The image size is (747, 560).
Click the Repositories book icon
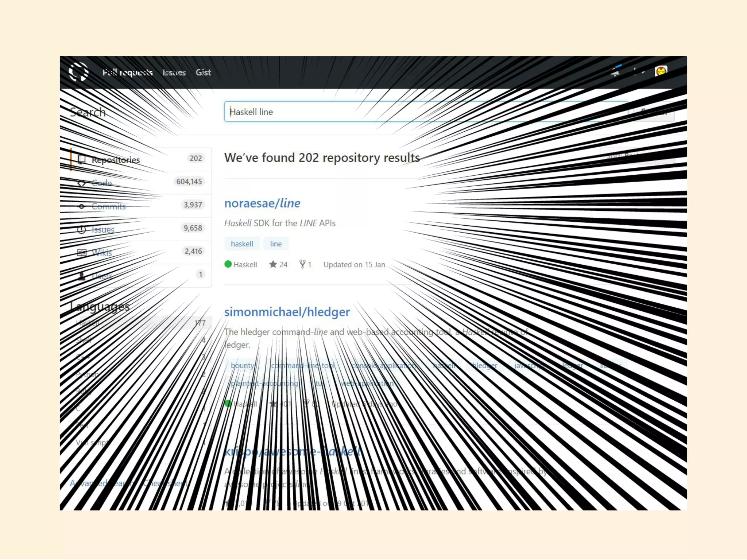[x=82, y=160]
